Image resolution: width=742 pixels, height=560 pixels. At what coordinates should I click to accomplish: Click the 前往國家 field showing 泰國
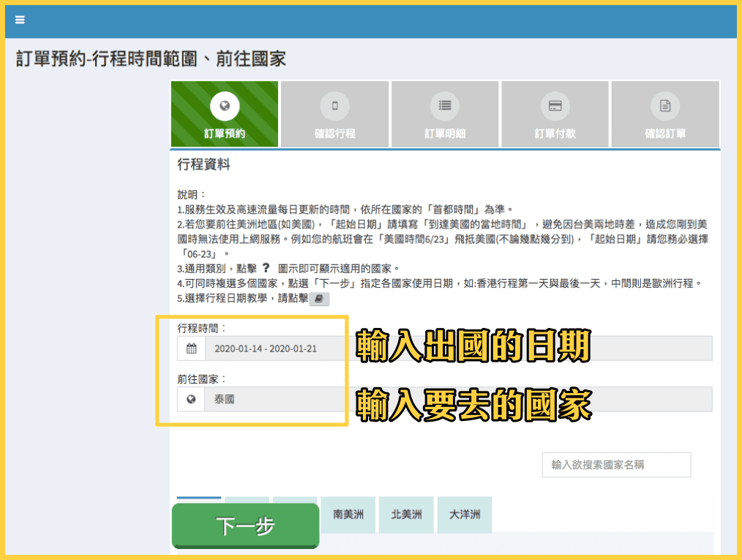pos(458,400)
